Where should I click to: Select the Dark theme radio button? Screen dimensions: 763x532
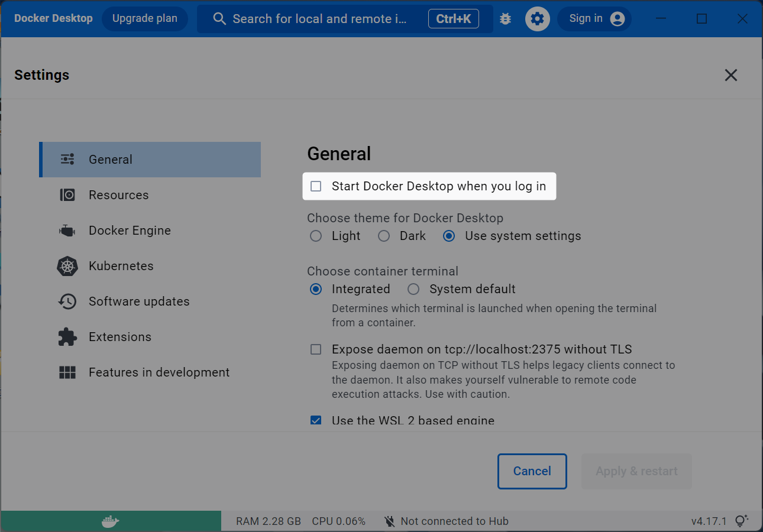point(384,236)
